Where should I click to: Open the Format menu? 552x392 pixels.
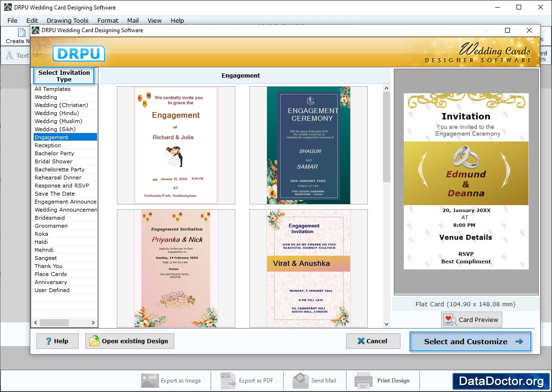point(108,20)
